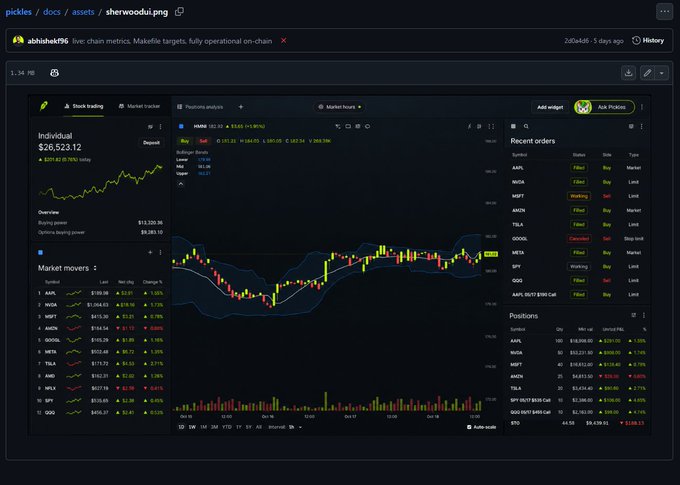Open abhishekf96 profile link

[x=48, y=41]
